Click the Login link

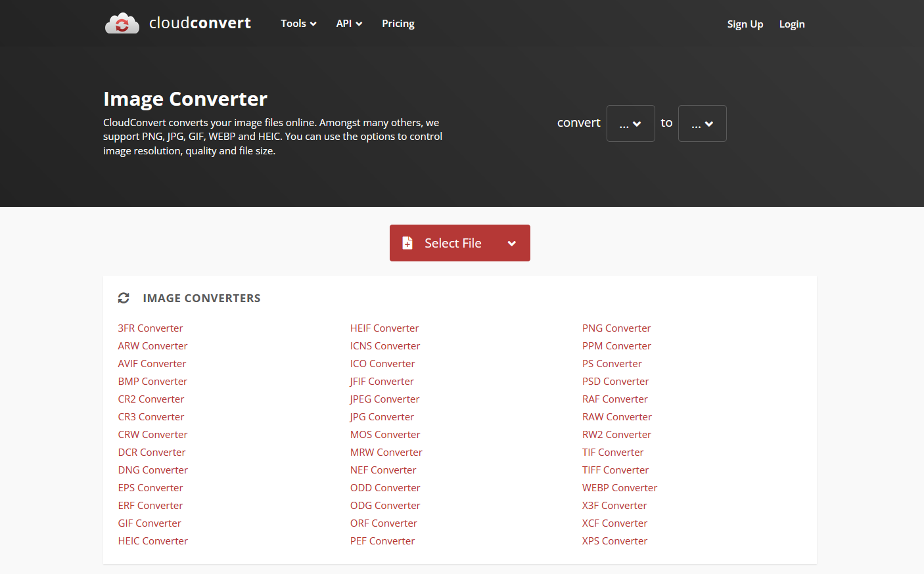coord(792,24)
